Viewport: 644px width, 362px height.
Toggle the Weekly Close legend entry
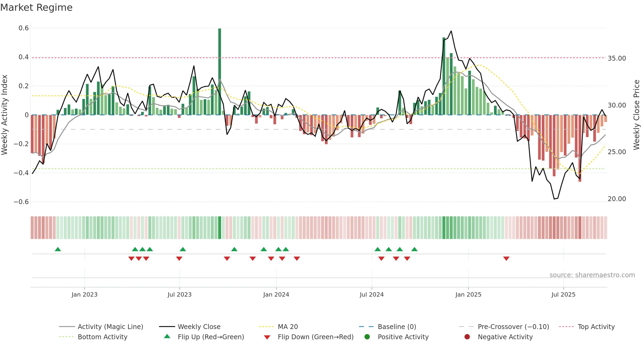click(190, 327)
